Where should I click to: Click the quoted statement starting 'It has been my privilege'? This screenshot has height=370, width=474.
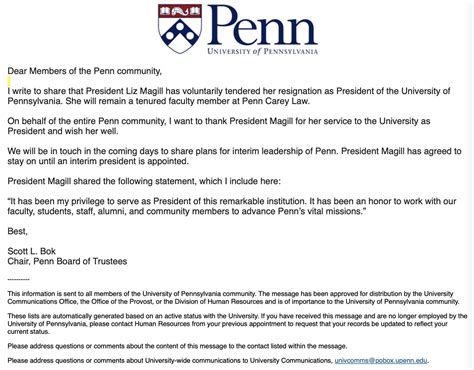(x=232, y=206)
